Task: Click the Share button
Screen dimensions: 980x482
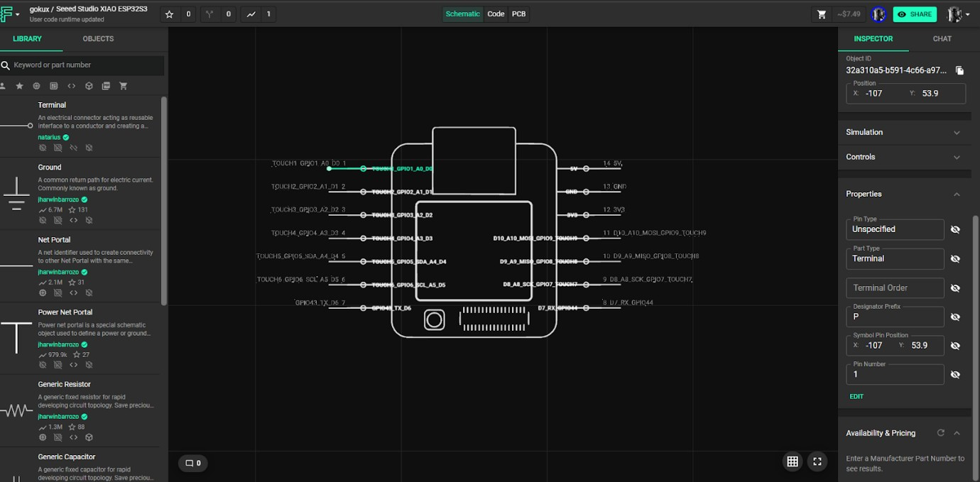Action: pyautogui.click(x=915, y=14)
